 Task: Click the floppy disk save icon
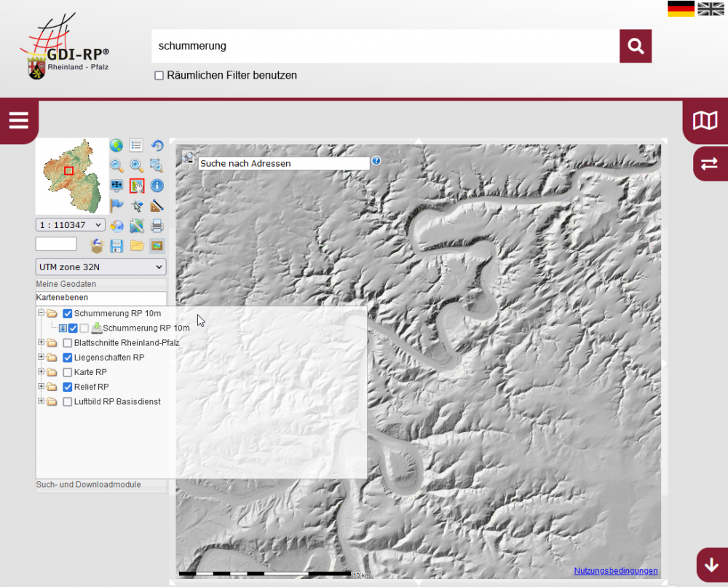pyautogui.click(x=116, y=245)
